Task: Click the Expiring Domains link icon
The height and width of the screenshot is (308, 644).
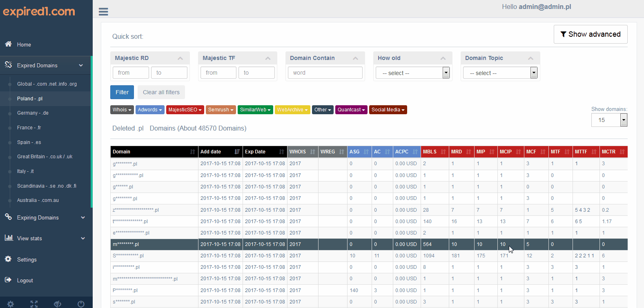Action: (8, 217)
